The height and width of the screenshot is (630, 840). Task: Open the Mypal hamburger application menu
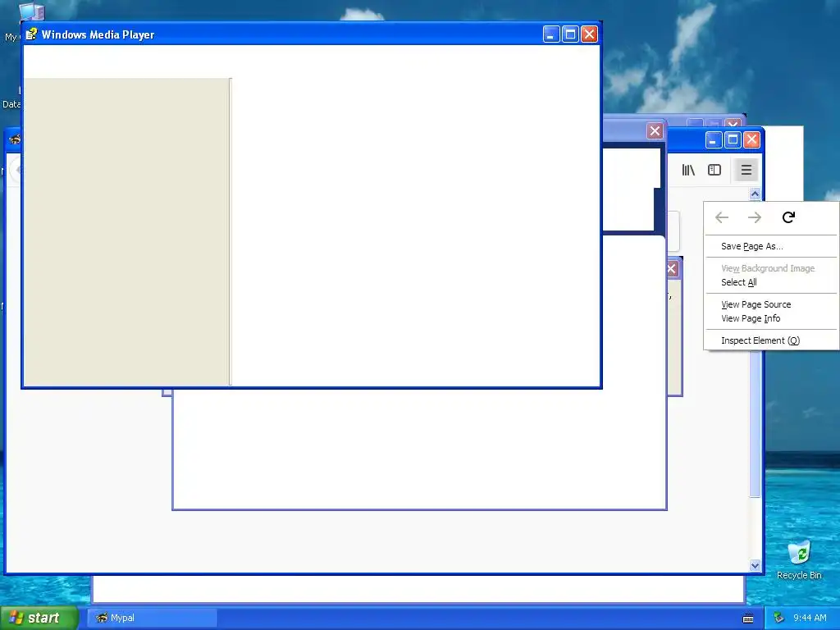coord(746,171)
